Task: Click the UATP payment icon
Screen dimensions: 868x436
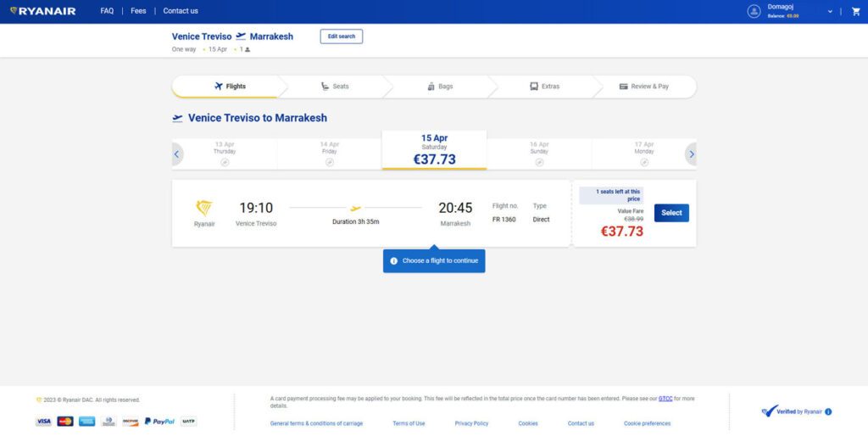Action: click(x=188, y=422)
